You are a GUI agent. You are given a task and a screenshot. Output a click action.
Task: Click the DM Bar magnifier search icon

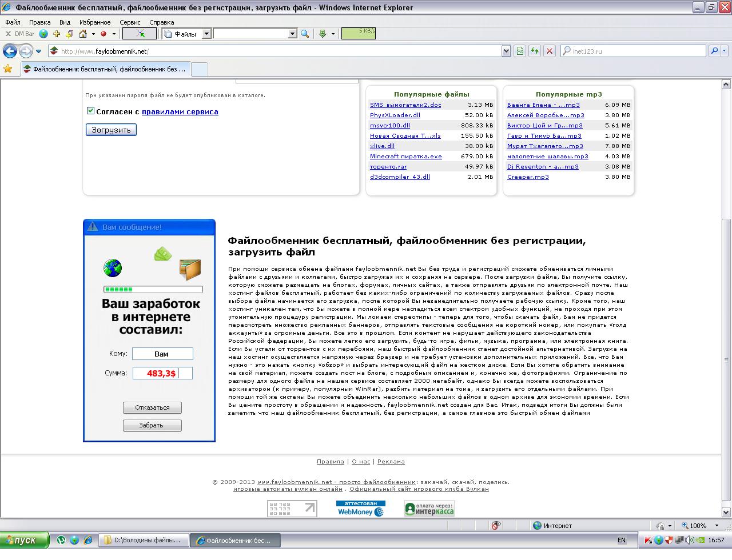point(305,34)
